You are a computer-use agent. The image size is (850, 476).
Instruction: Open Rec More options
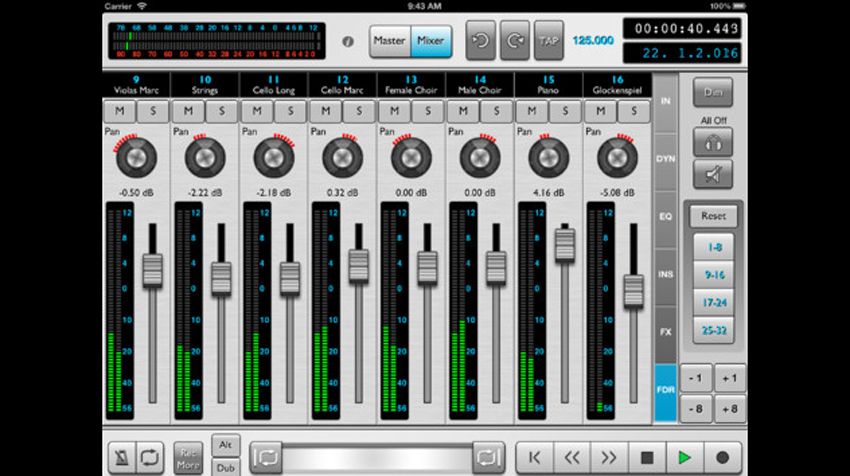188,459
